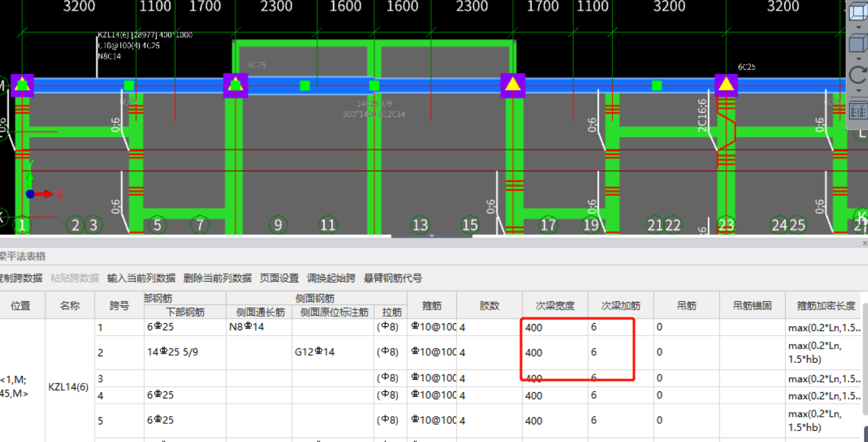Click the axis bubble numbered 19
Viewport: 868px width, 442px height.
(591, 225)
